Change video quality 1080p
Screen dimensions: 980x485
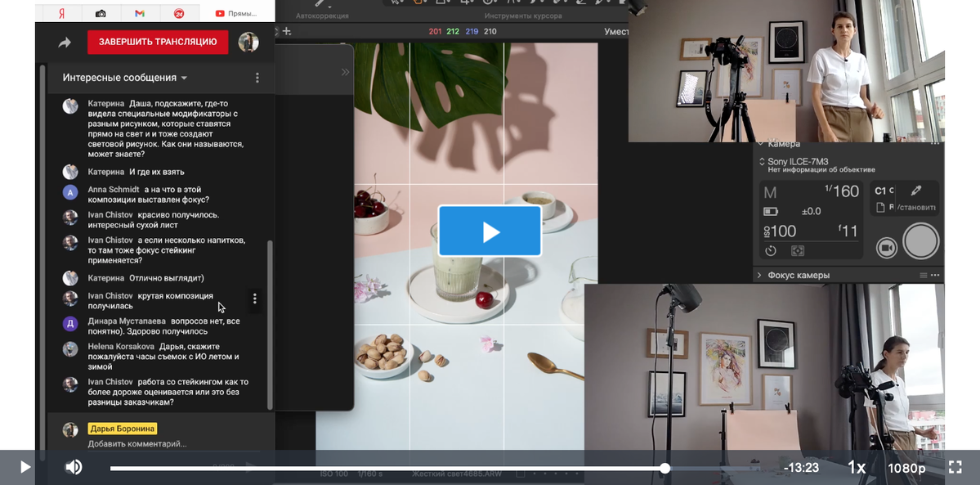pos(907,468)
